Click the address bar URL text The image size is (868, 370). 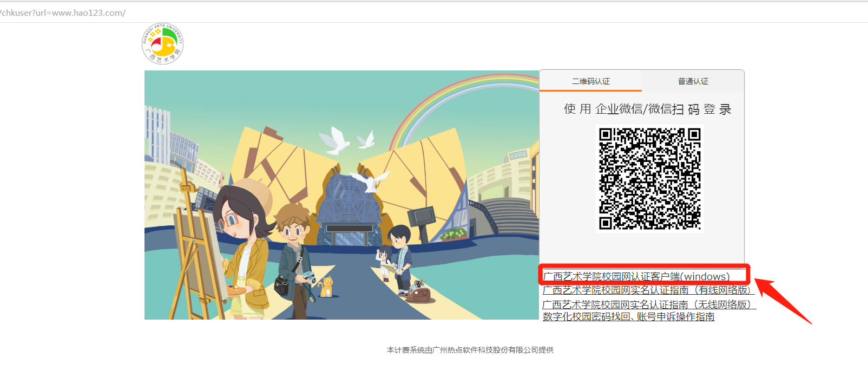click(x=63, y=12)
